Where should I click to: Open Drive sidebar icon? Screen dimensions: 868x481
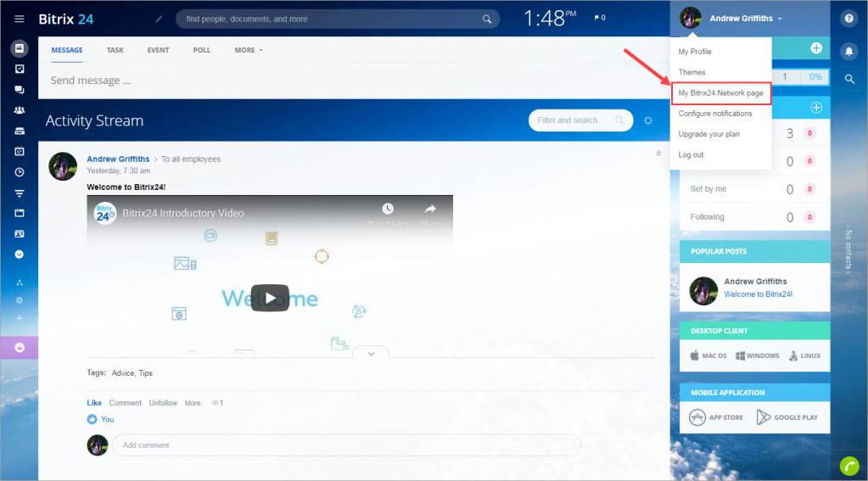20,131
